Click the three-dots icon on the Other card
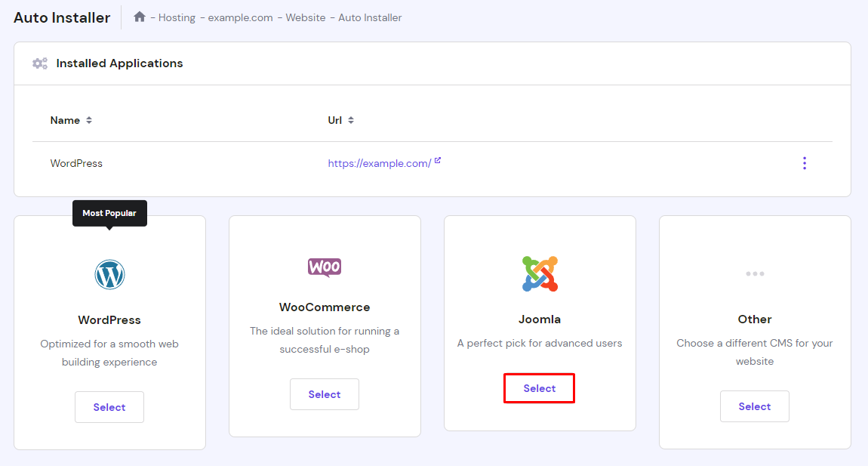Screen dimensions: 868x466 tap(755, 273)
